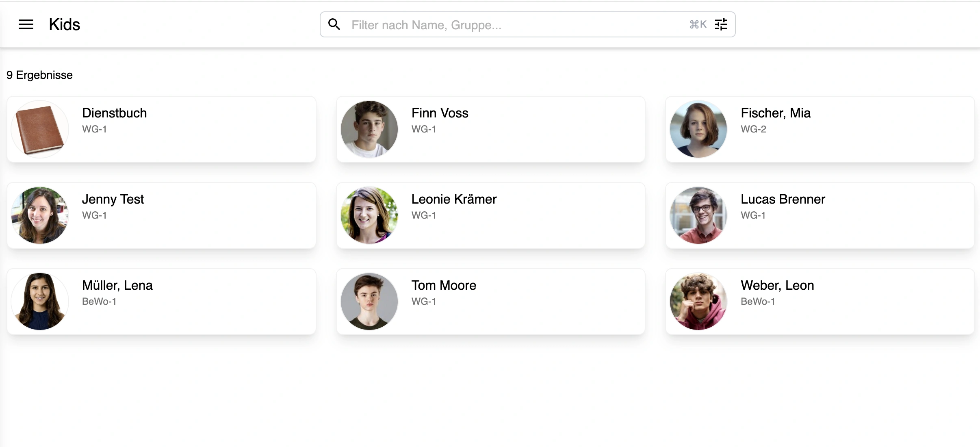Open Finn Voss's profile photo

pos(369,129)
